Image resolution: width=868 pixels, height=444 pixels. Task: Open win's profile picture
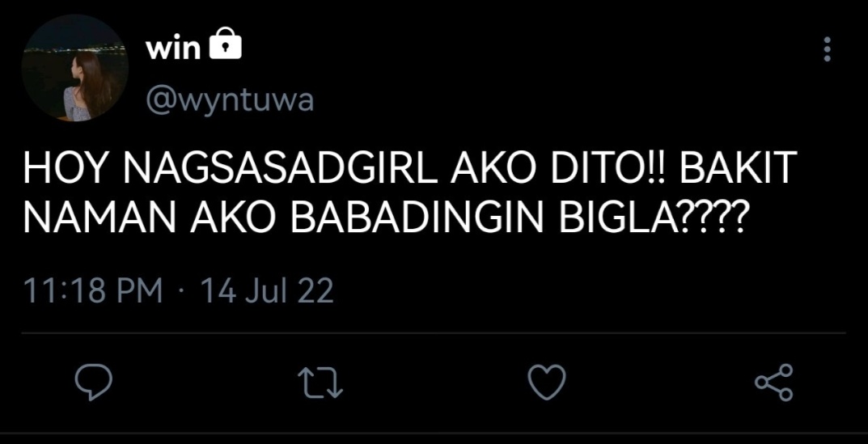click(74, 68)
